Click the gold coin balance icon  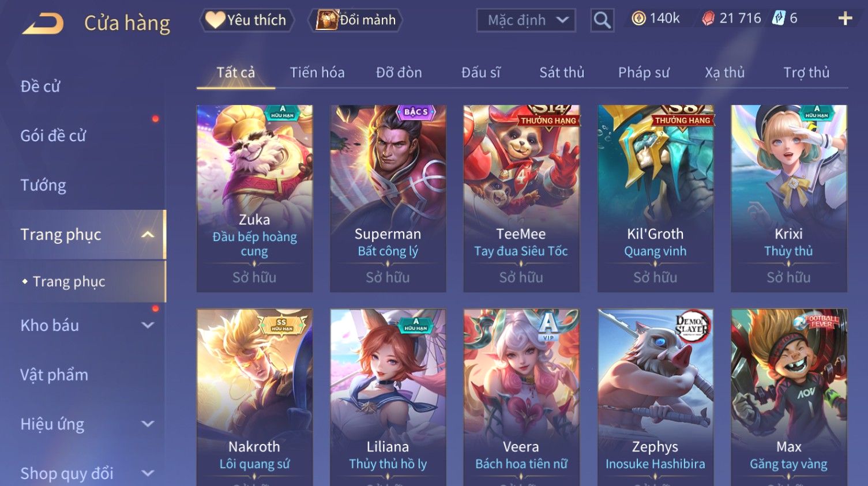click(x=638, y=18)
